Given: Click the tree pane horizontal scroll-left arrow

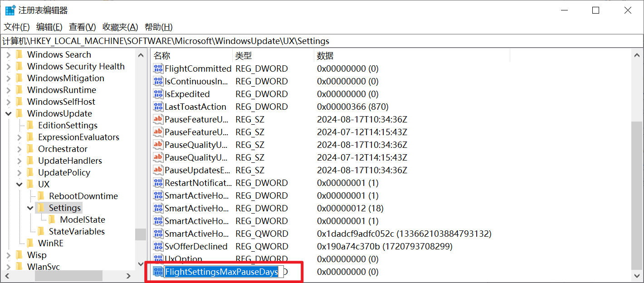Looking at the screenshot, I should (7, 275).
